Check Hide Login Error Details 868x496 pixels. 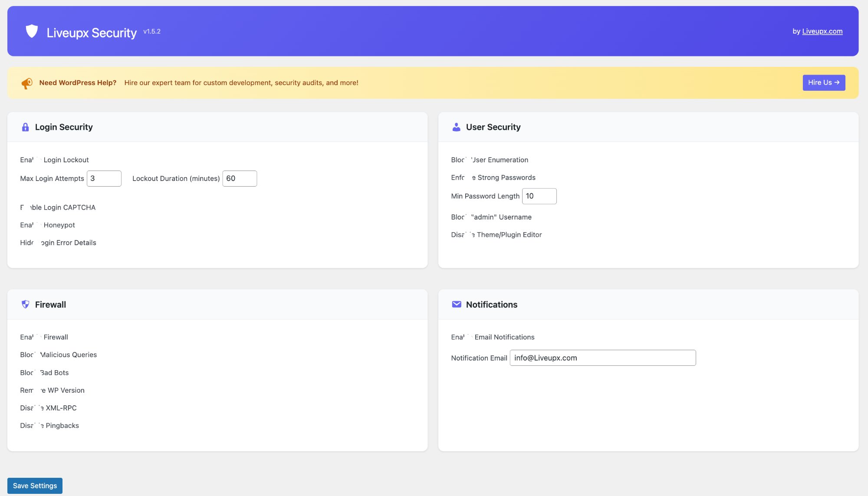[x=38, y=243]
